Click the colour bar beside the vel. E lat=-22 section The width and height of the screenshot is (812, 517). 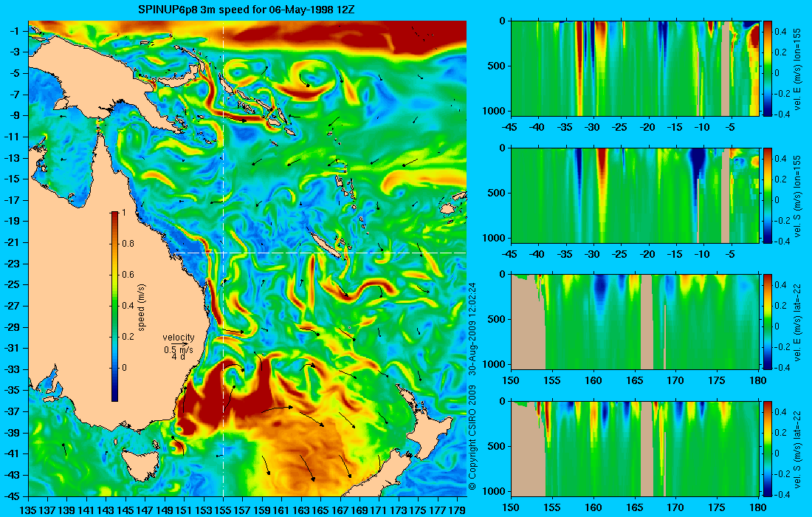(768, 322)
